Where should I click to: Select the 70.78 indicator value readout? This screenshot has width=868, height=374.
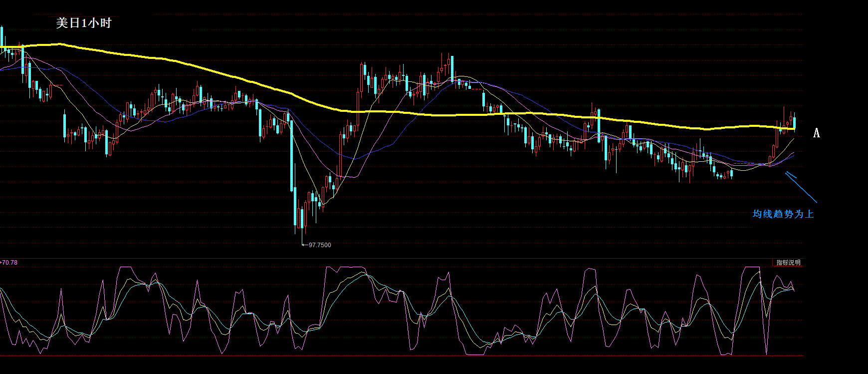click(x=9, y=262)
